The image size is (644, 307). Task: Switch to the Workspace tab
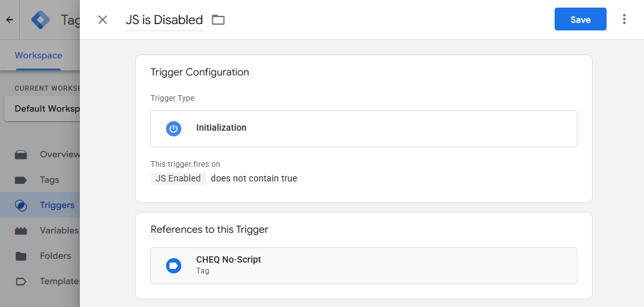click(x=38, y=55)
